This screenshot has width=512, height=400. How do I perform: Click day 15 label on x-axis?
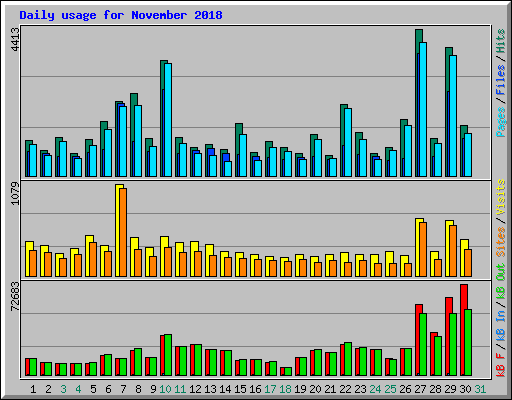(240, 389)
